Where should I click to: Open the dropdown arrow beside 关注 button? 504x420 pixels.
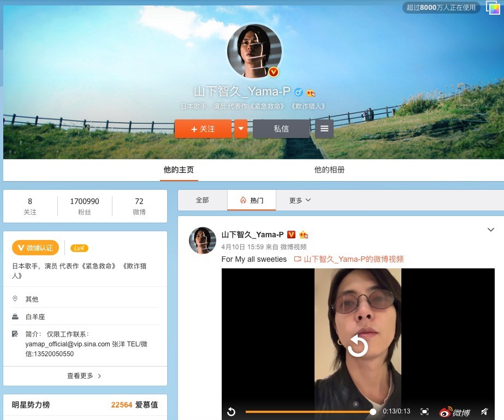point(241,129)
